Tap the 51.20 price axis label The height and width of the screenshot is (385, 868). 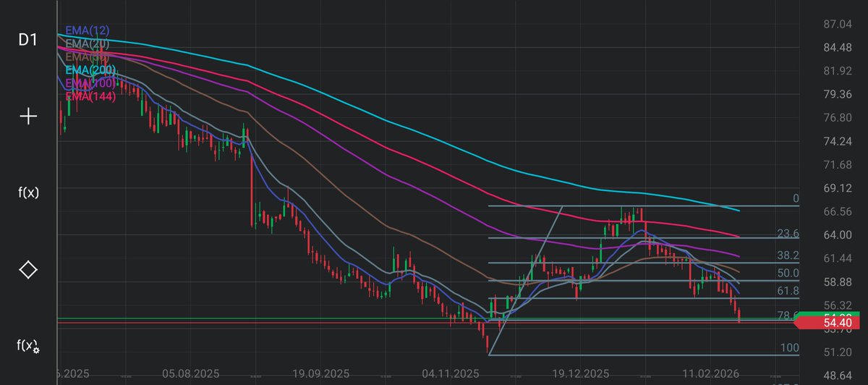(x=838, y=352)
